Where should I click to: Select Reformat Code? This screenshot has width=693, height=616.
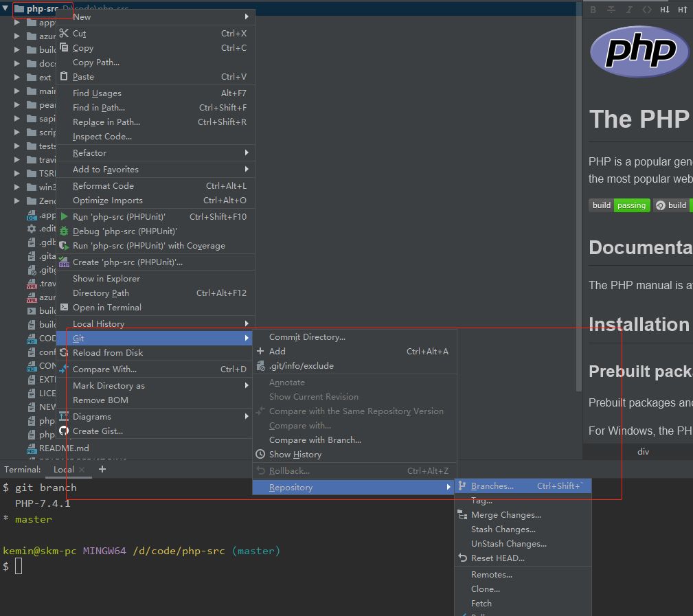[156, 186]
